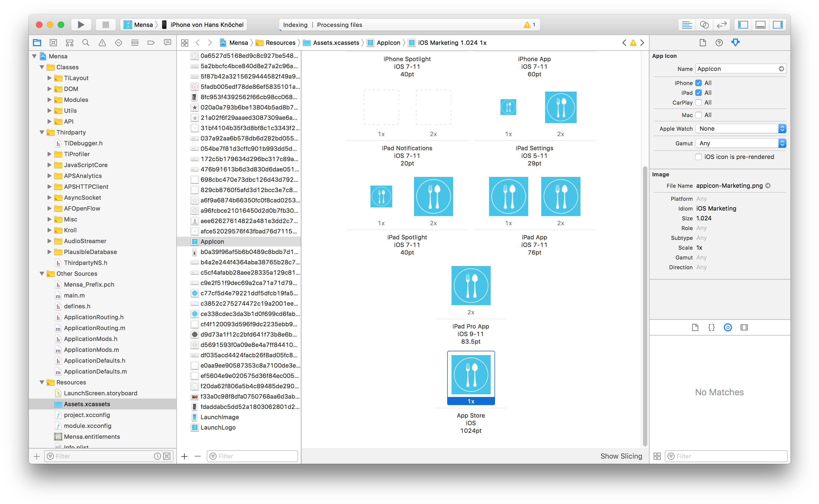Open the Apple Watch dropdown
819x504 pixels.
pos(741,129)
